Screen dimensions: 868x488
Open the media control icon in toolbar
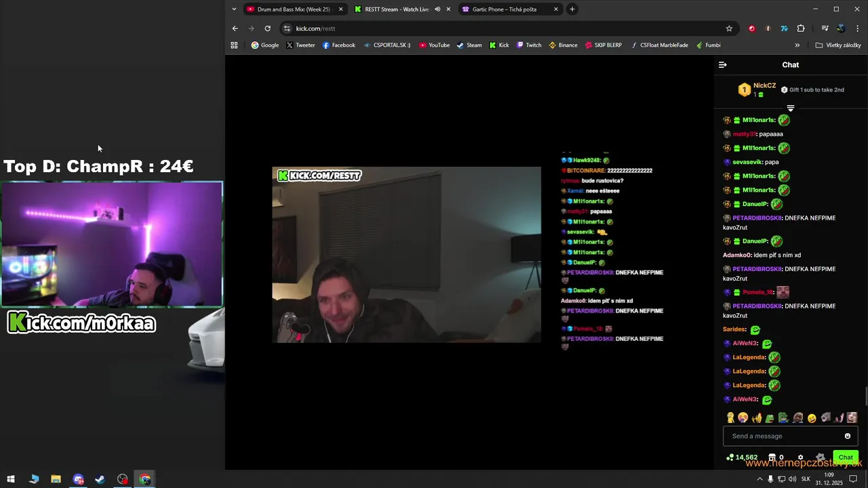[x=825, y=28]
